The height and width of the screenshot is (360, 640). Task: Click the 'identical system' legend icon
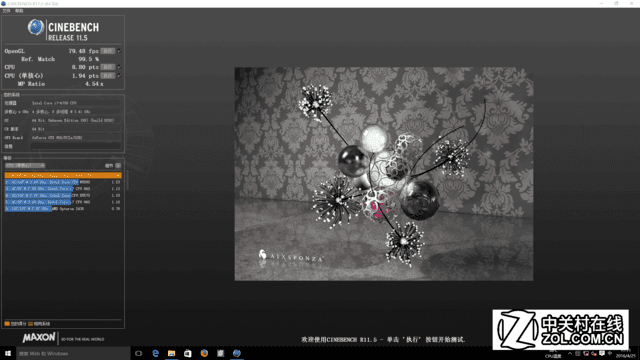click(x=31, y=324)
